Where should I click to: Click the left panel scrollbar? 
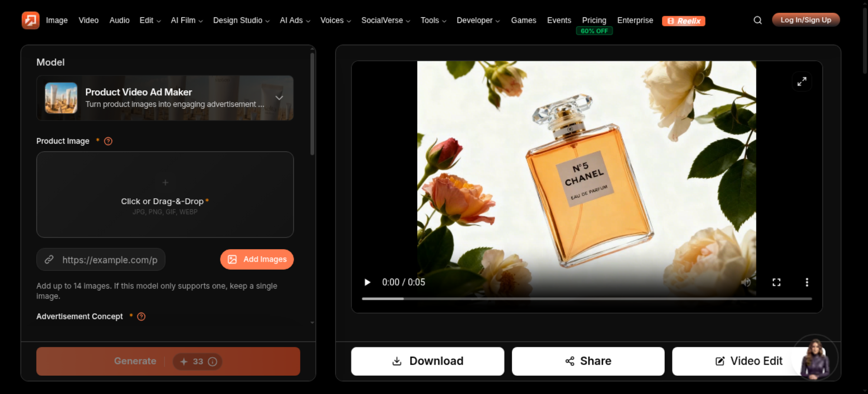[x=312, y=104]
